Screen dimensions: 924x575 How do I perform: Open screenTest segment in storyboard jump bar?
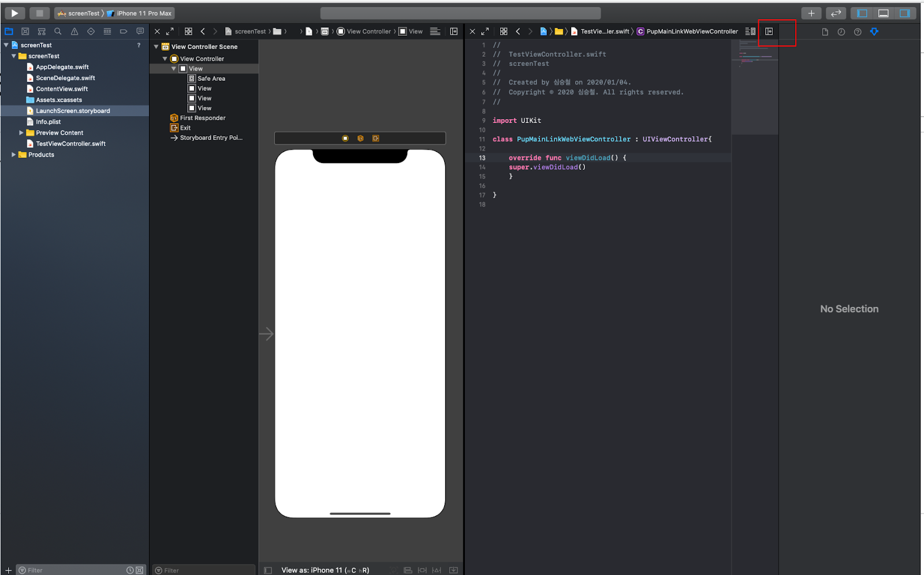pyautogui.click(x=245, y=31)
